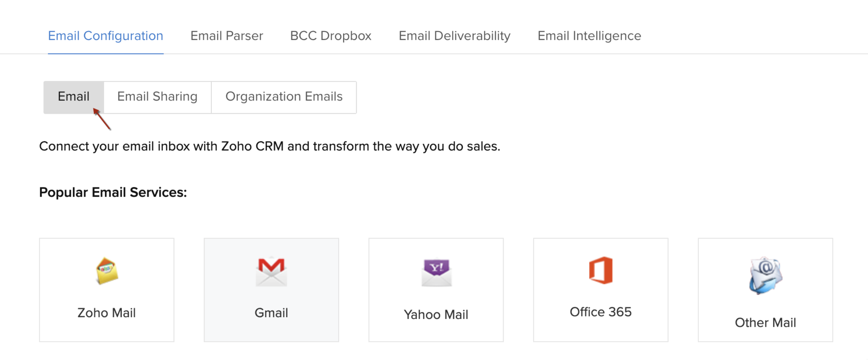Click the Gmail label text

click(271, 313)
